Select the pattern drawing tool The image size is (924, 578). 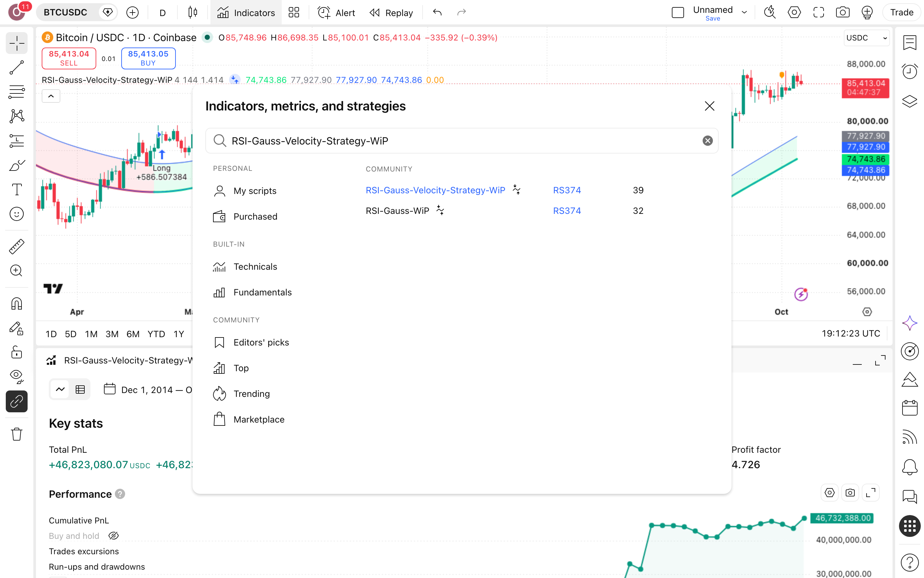point(16,116)
